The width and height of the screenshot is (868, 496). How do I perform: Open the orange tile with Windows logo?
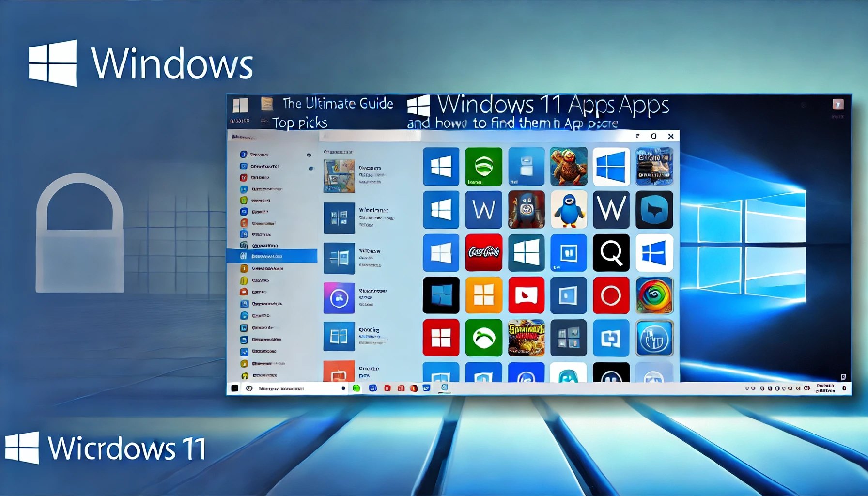pos(483,295)
